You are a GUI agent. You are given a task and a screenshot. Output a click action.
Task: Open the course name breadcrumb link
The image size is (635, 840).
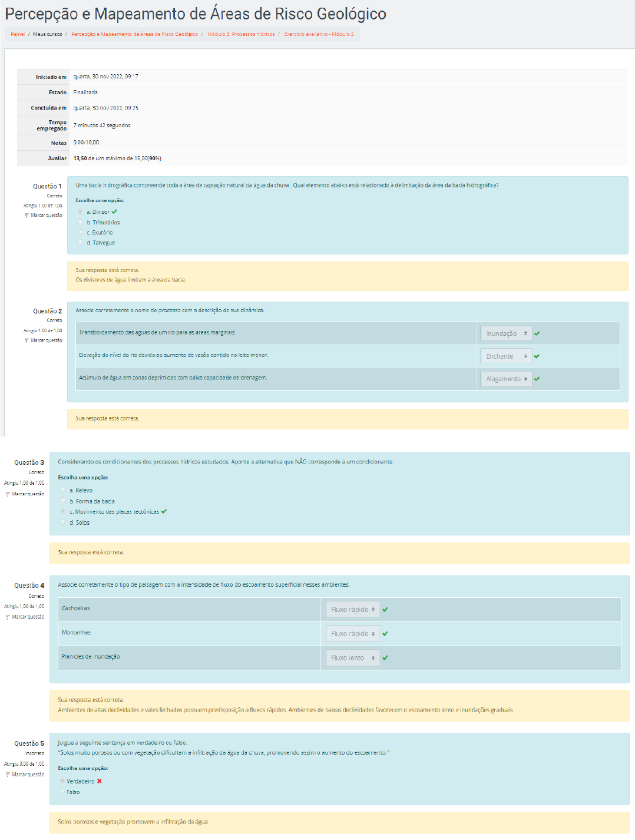[134, 34]
